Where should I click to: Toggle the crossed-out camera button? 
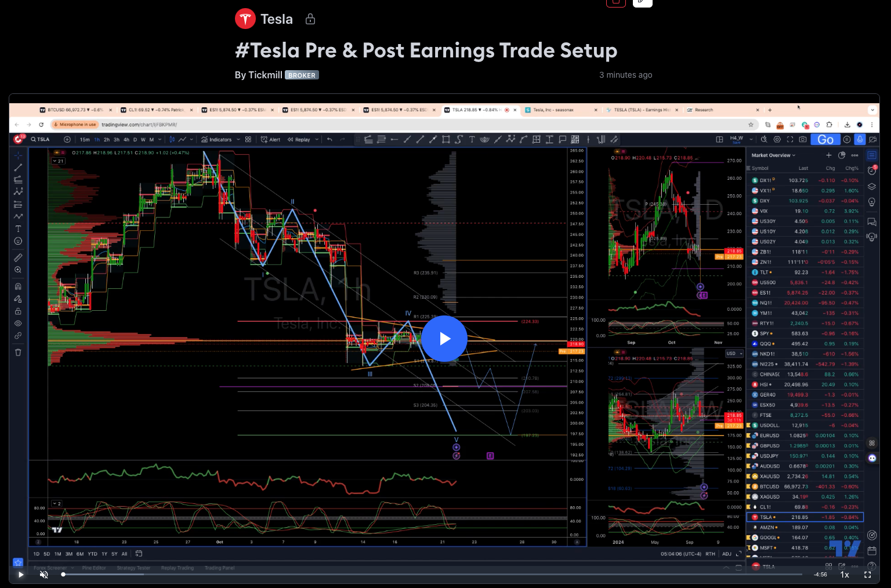pyautogui.click(x=872, y=139)
